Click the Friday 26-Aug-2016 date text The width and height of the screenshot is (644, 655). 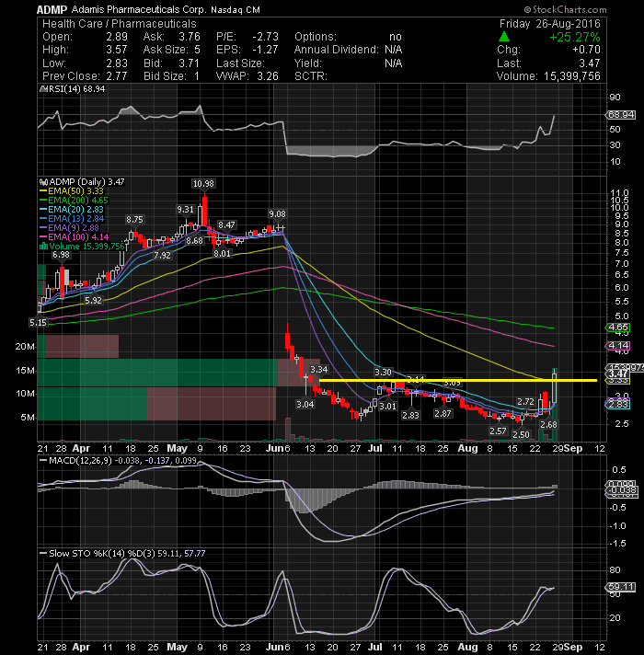click(549, 24)
